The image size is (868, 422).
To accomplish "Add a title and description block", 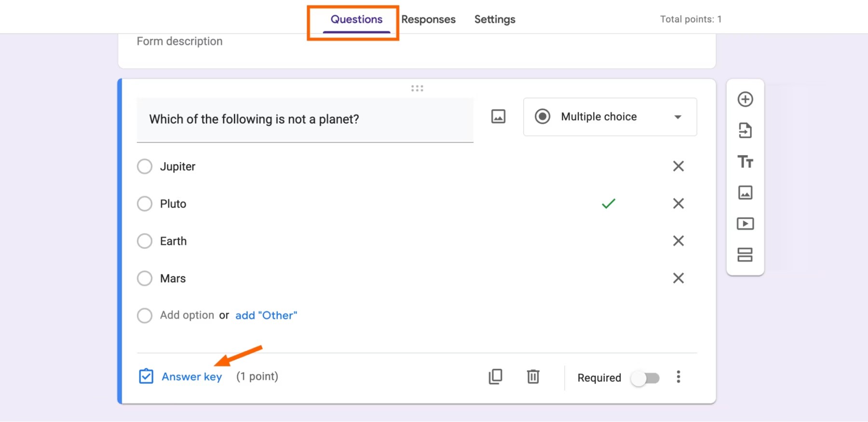I will tap(745, 162).
